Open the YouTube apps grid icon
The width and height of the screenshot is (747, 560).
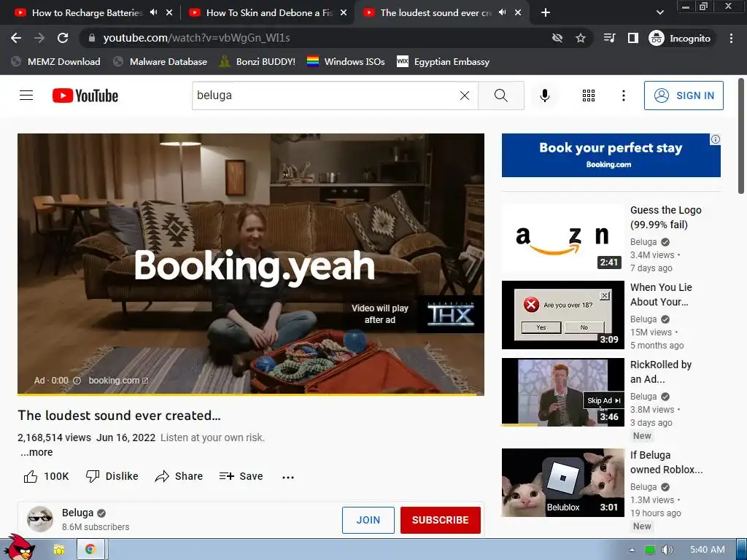[x=589, y=96]
